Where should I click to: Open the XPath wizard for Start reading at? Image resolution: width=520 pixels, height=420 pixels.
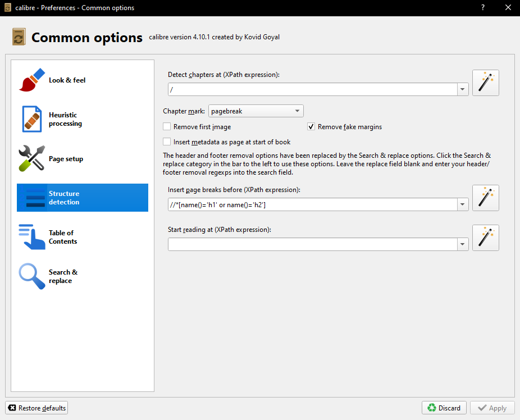click(x=486, y=238)
